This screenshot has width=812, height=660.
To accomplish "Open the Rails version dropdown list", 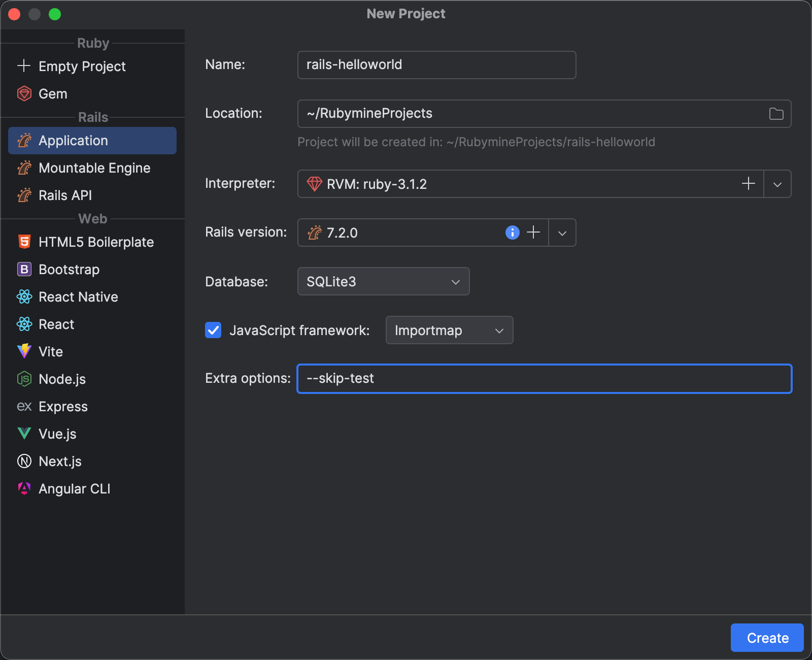I will [x=562, y=233].
